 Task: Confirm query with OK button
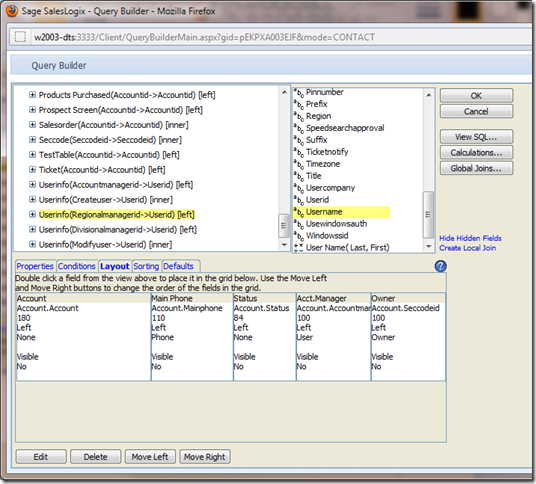coord(477,96)
